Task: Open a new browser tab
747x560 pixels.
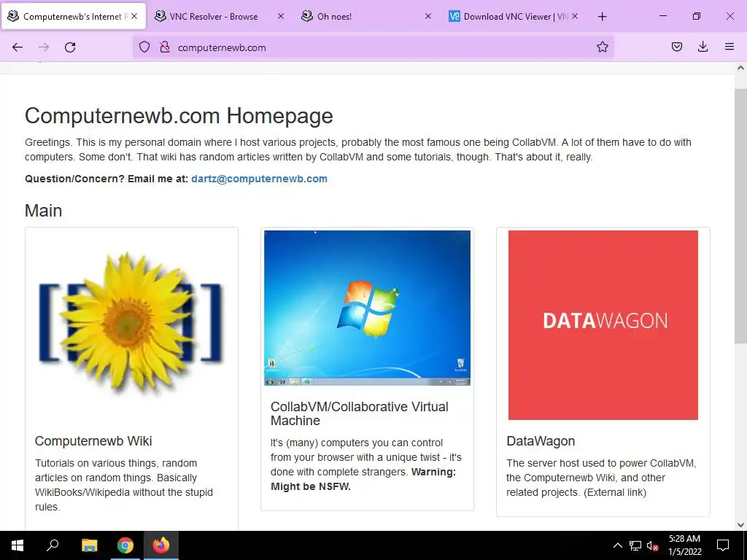Action: tap(602, 17)
